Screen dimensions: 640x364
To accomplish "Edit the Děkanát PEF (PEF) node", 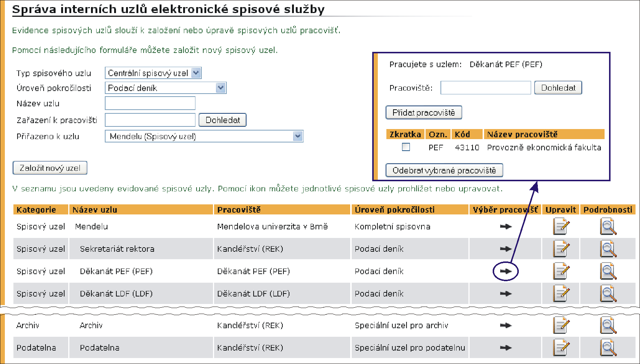I will [561, 272].
